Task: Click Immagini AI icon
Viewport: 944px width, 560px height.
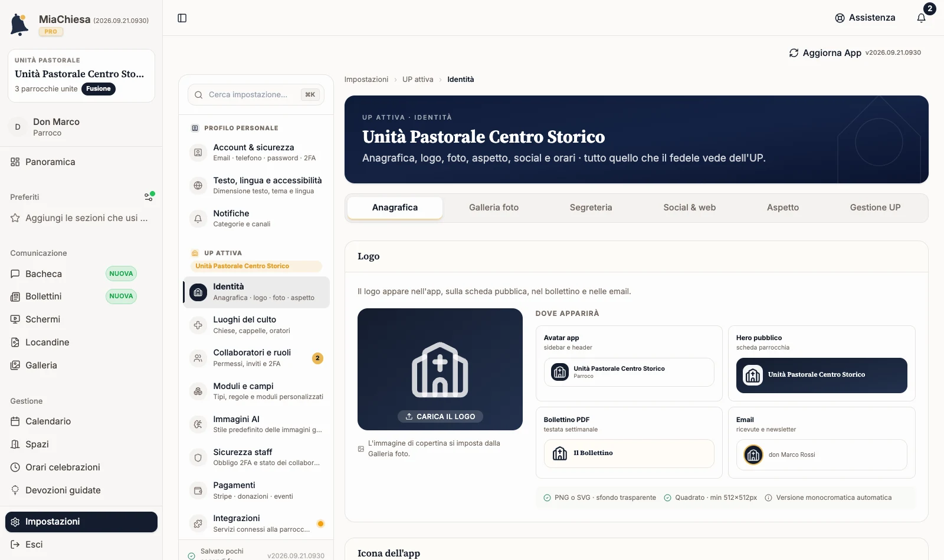Action: point(198,424)
